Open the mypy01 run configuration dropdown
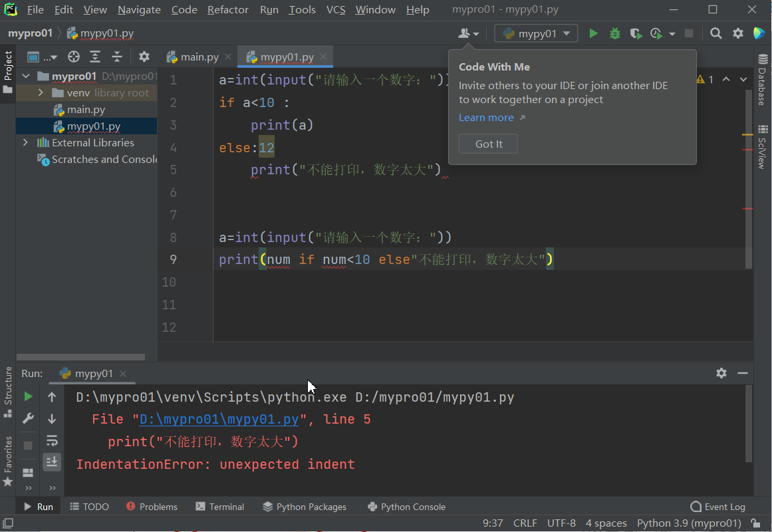 (536, 33)
